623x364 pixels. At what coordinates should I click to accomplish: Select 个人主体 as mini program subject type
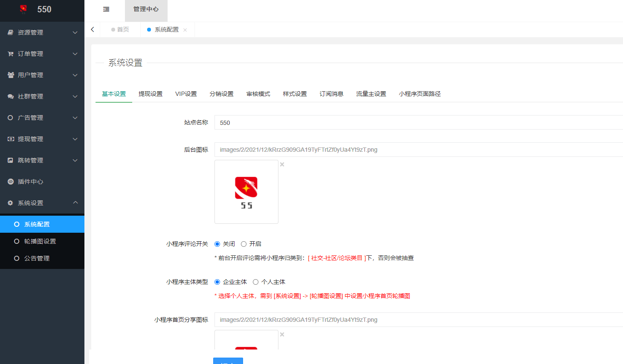(x=255, y=282)
